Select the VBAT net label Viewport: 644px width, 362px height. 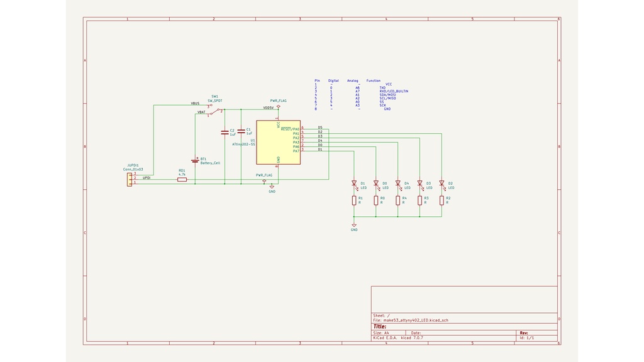pos(201,112)
